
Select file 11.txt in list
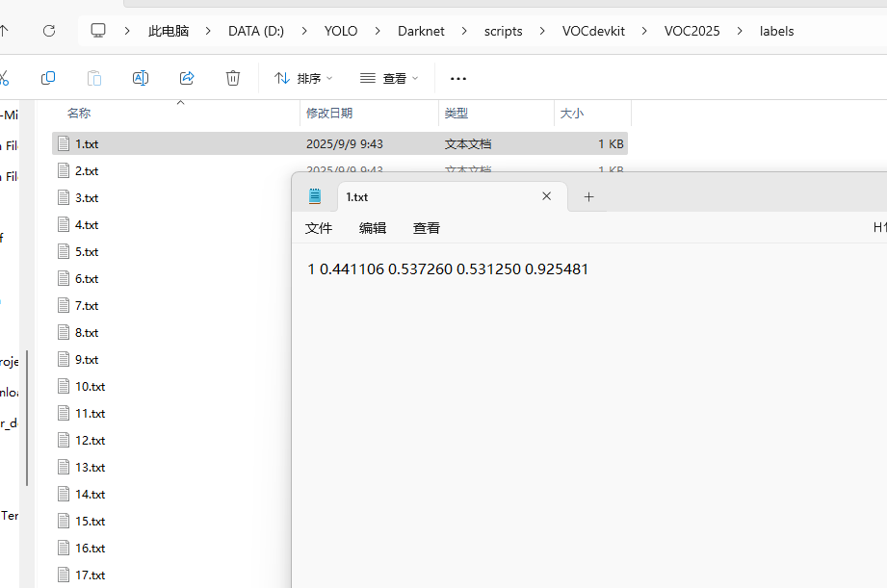(x=90, y=413)
